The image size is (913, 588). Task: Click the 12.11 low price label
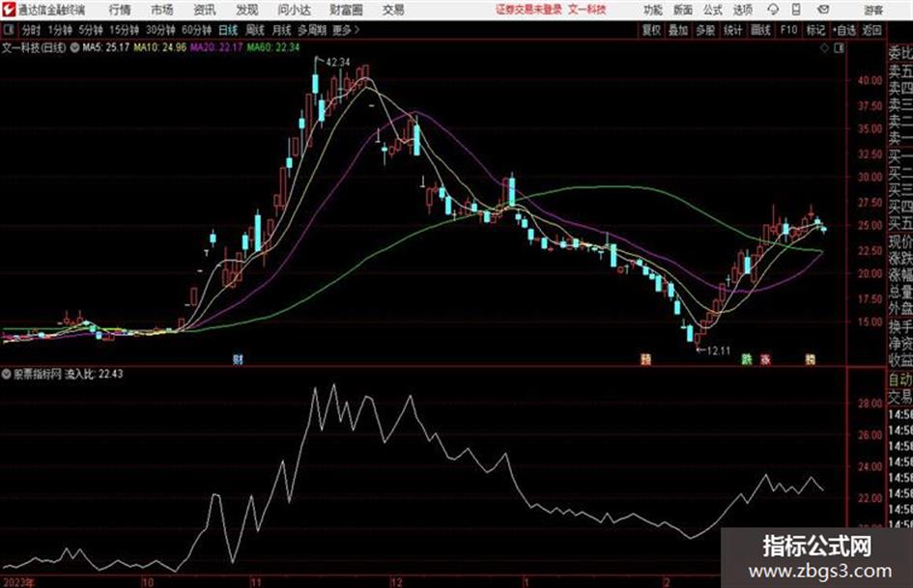click(718, 350)
